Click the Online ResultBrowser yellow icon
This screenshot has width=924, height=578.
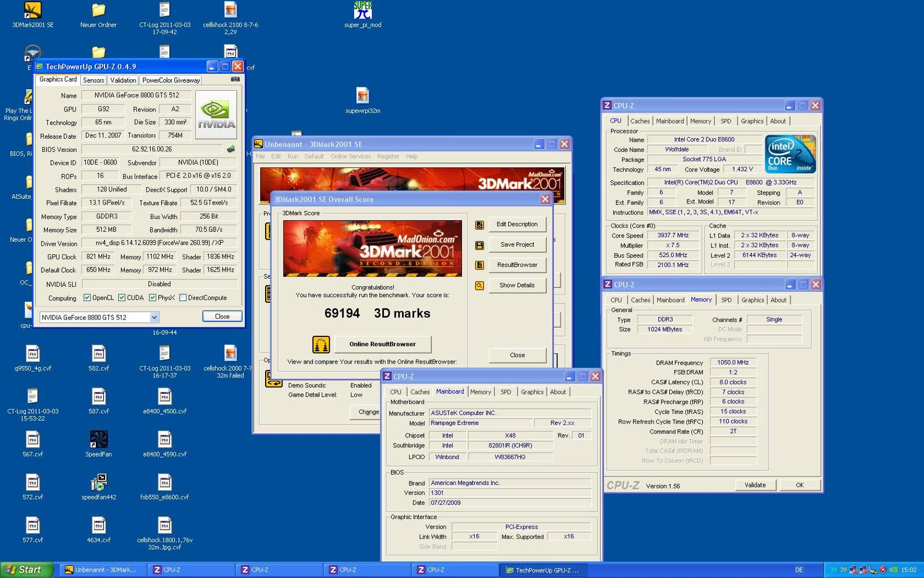coord(321,344)
